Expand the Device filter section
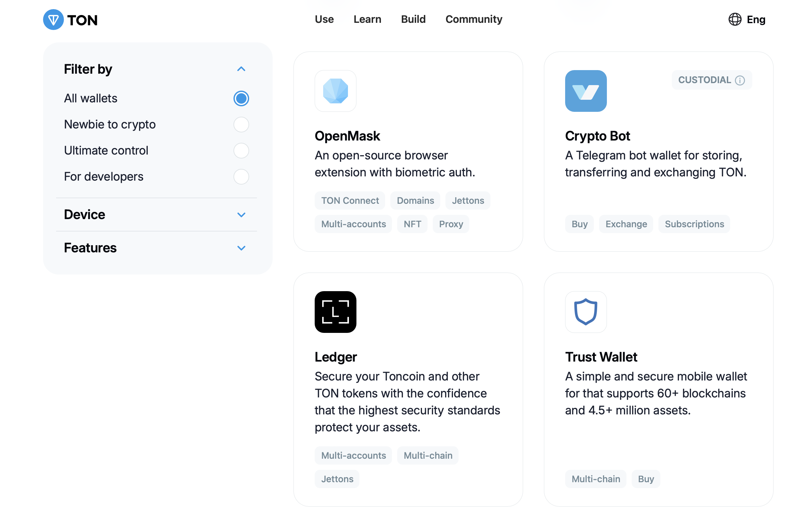The height and width of the screenshot is (521, 812). [x=241, y=215]
